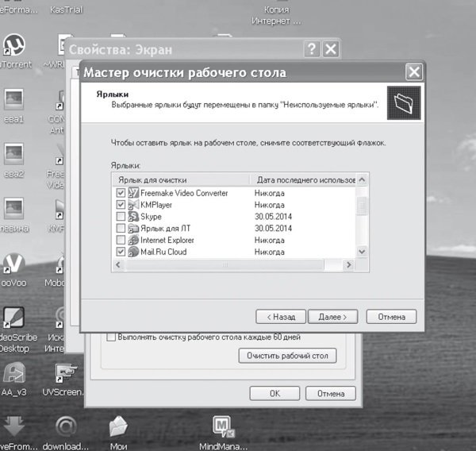
Task: Click the list's scroll up arrow
Action: click(x=362, y=179)
